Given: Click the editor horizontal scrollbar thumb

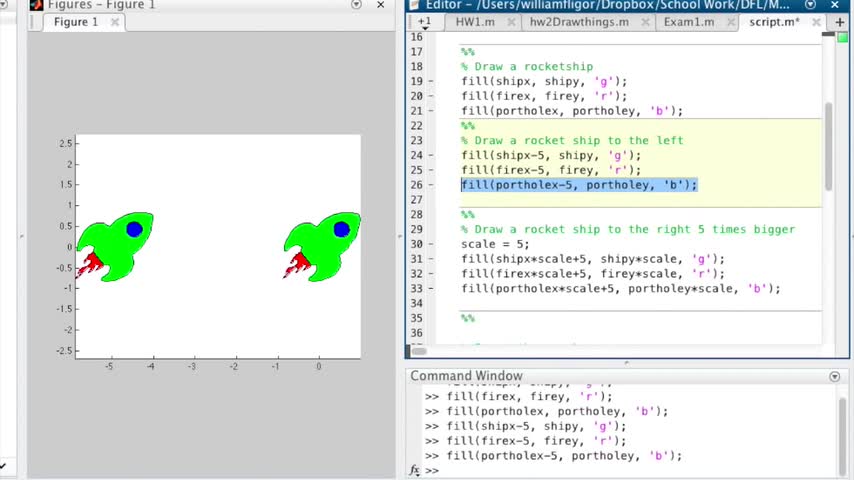Looking at the screenshot, I should tap(419, 351).
